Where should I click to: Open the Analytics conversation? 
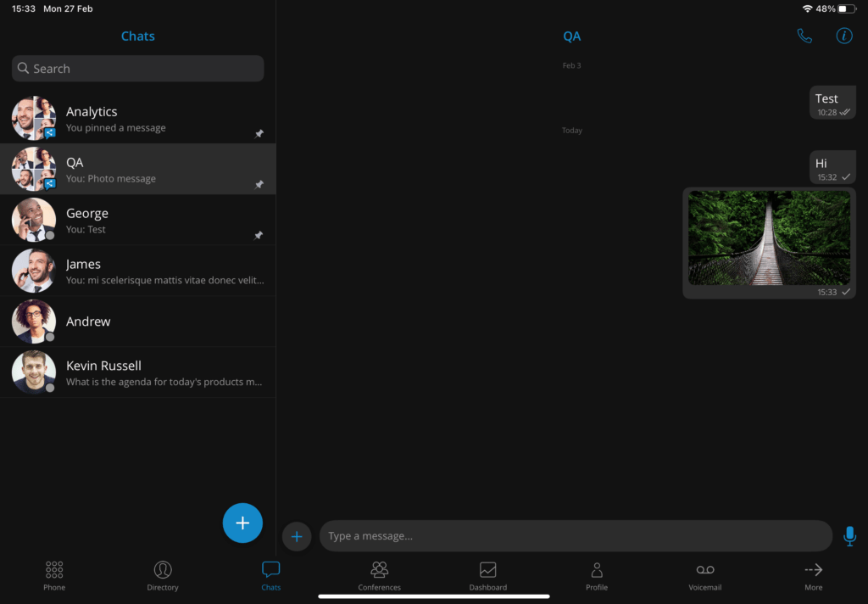138,118
